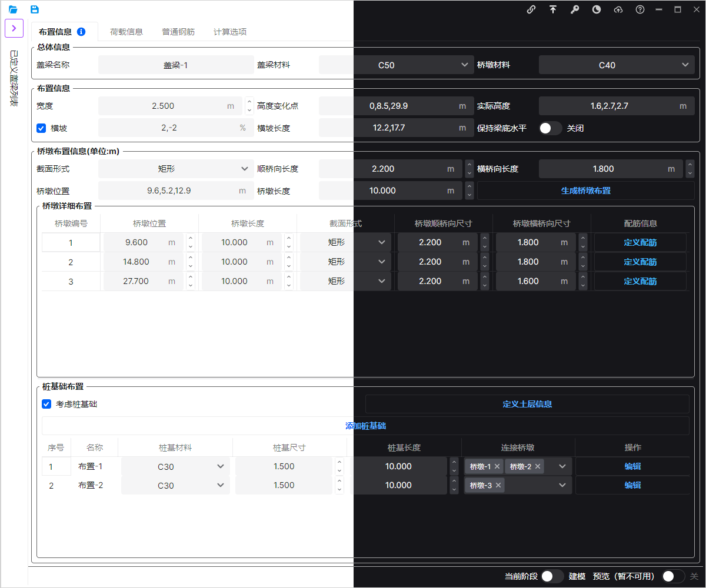Switch to the 荷载信息 tab

tap(126, 32)
